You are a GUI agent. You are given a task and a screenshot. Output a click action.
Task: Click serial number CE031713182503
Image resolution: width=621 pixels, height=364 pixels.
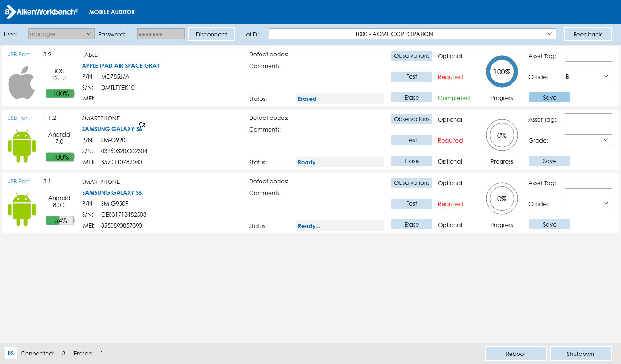pyautogui.click(x=124, y=215)
